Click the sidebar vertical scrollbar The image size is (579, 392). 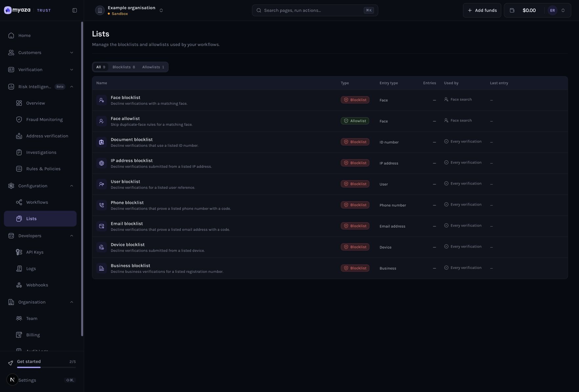click(82, 179)
